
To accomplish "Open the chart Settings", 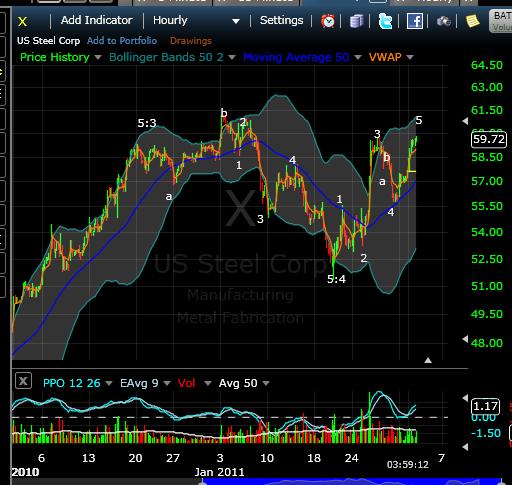I will coord(281,20).
